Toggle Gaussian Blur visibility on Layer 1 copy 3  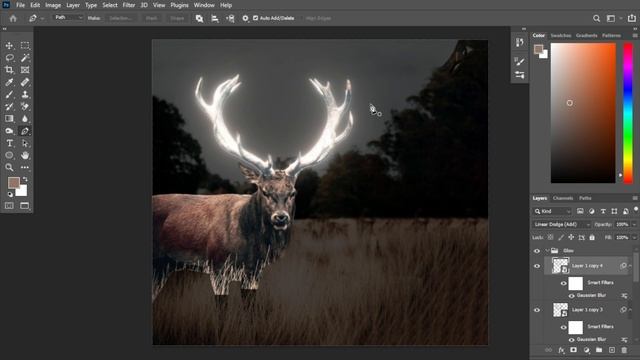[571, 340]
